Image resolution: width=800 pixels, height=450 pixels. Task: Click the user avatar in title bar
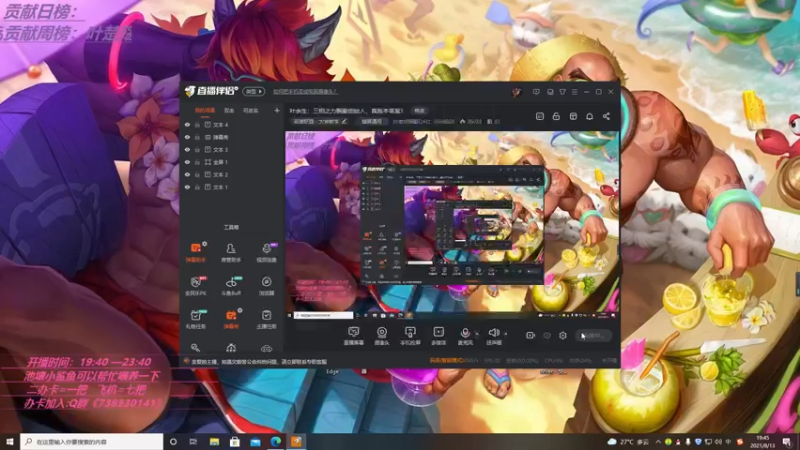click(516, 92)
